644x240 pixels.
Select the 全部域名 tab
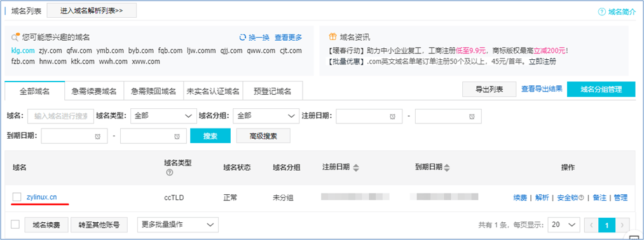[35, 91]
